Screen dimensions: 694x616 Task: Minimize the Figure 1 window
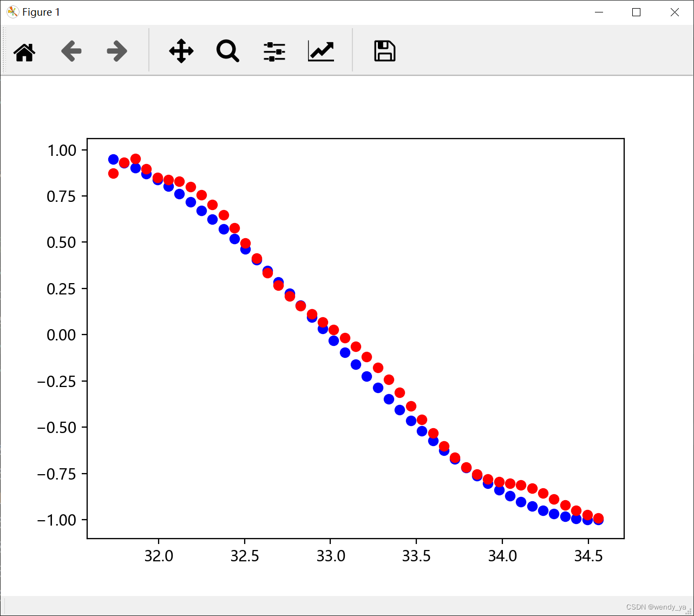599,12
